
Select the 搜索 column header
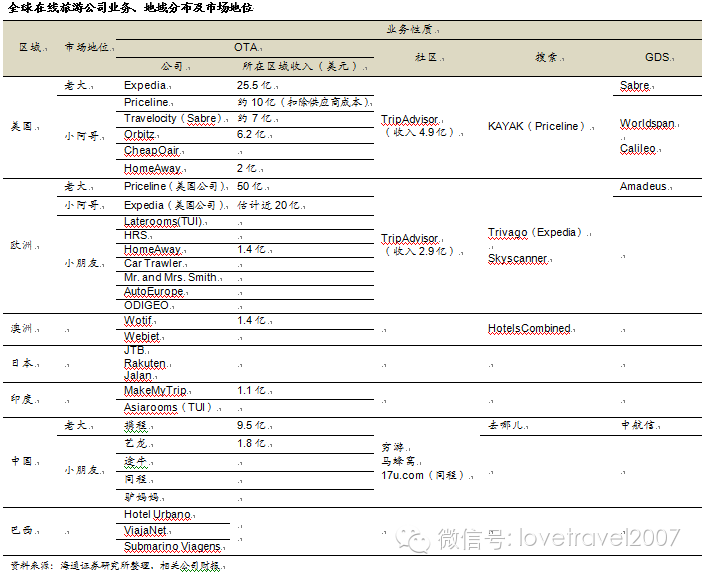point(547,57)
